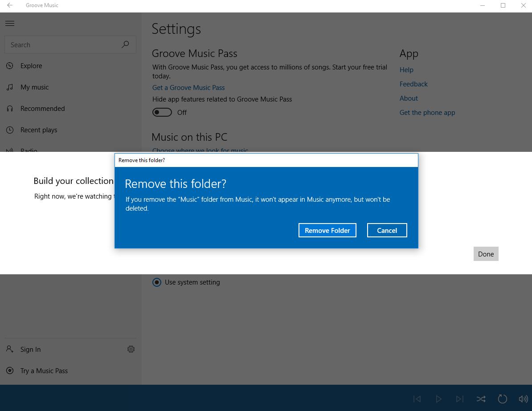Click the Recent plays clock icon
The image size is (532, 411).
pyautogui.click(x=10, y=130)
